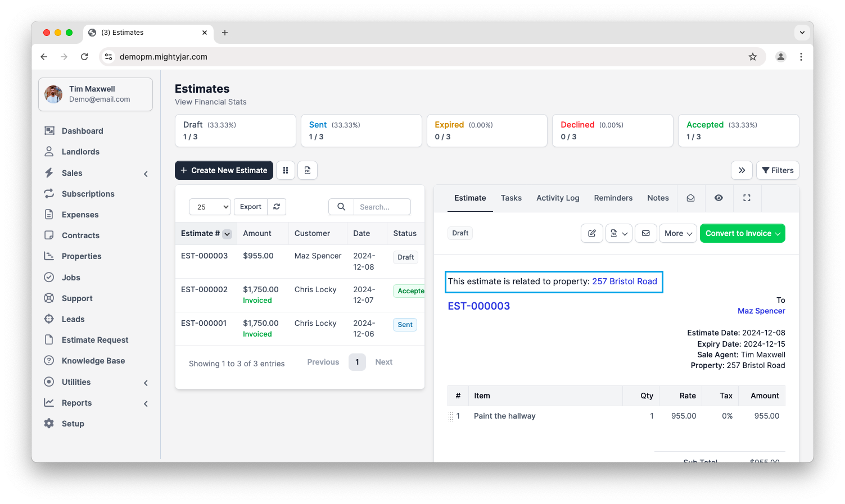Open Properties in the sidebar
Viewport: 845px width, 504px height.
click(82, 256)
